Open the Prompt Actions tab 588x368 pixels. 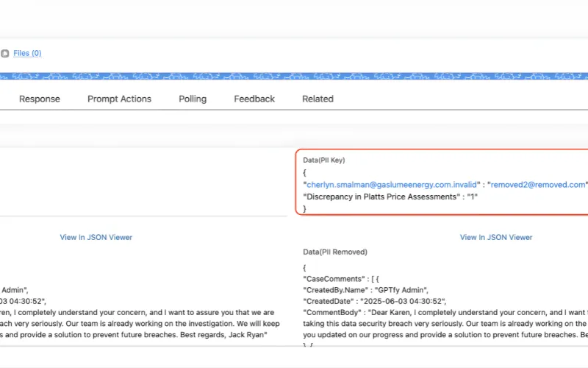pyautogui.click(x=119, y=99)
